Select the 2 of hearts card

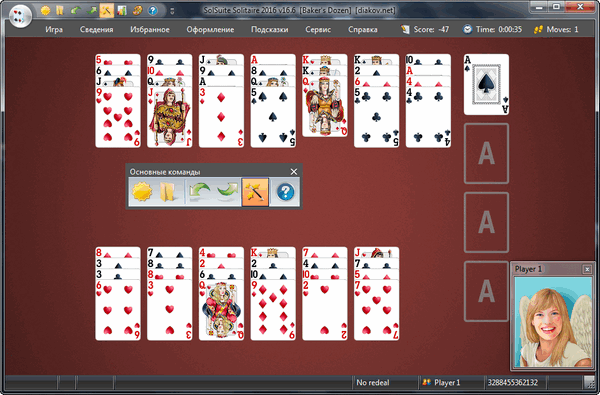325,310
